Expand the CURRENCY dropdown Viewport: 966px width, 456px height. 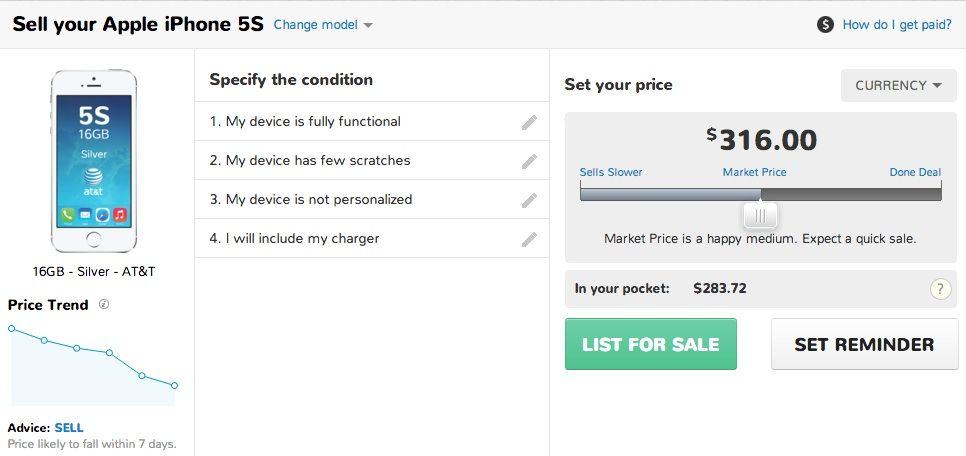pos(898,85)
